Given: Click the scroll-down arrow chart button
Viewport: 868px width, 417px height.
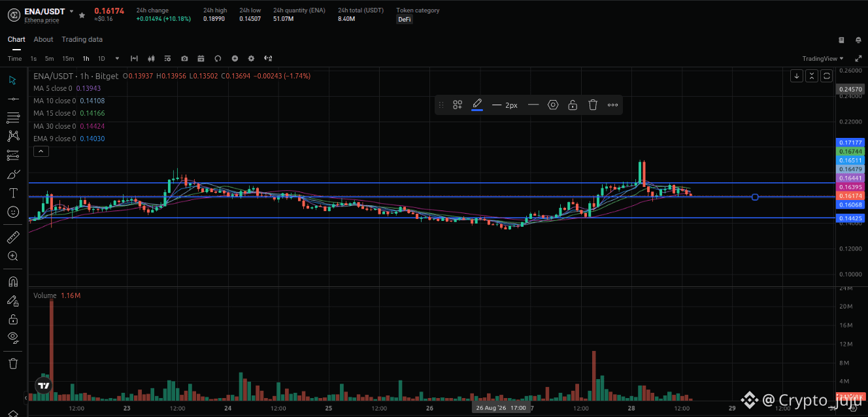Looking at the screenshot, I should tap(796, 76).
